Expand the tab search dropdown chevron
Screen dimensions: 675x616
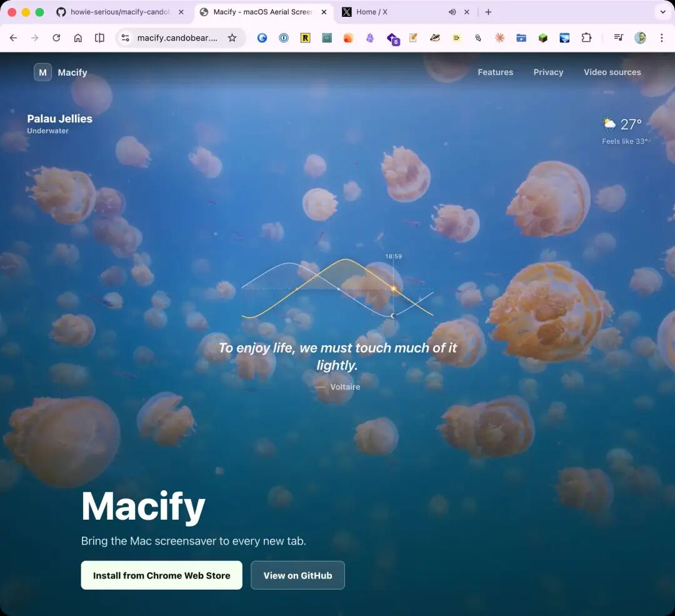663,12
